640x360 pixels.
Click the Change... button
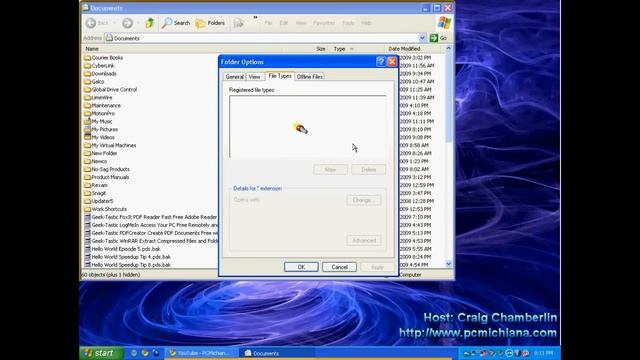point(364,200)
